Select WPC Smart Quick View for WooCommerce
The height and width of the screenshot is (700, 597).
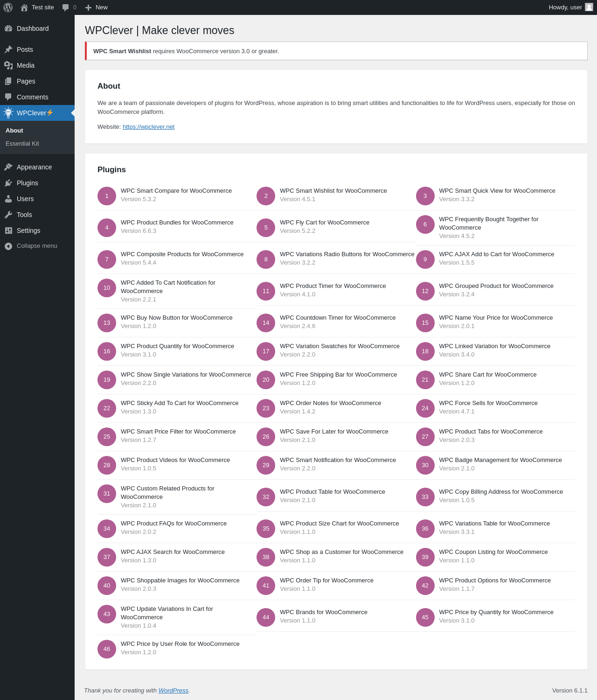[497, 191]
